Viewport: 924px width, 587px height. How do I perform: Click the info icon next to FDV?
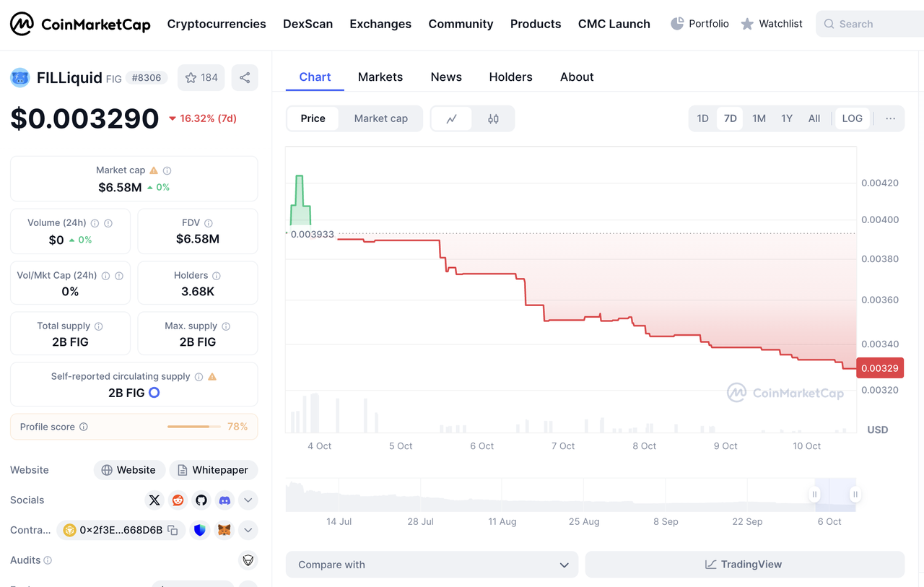click(209, 223)
